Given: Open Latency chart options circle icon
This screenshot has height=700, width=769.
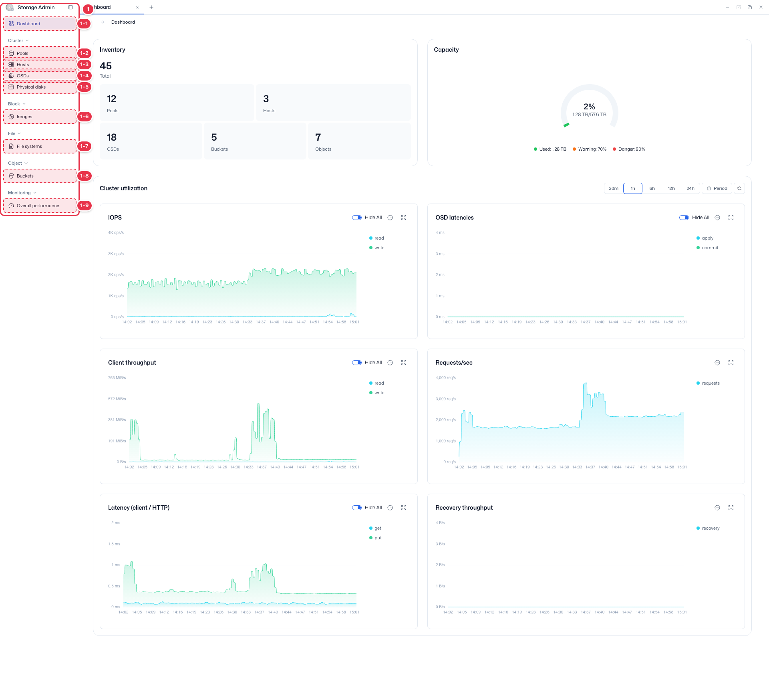Looking at the screenshot, I should 390,508.
